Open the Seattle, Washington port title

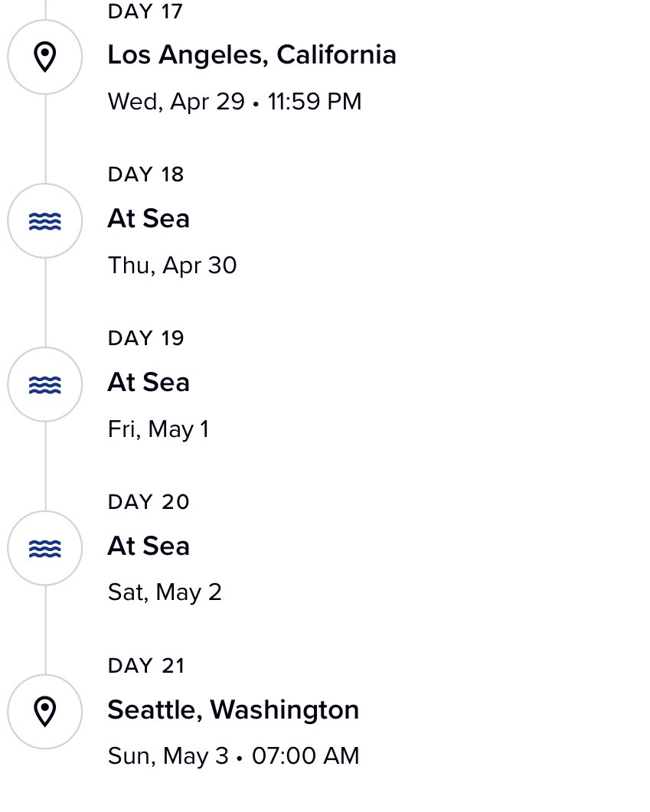coord(233,709)
